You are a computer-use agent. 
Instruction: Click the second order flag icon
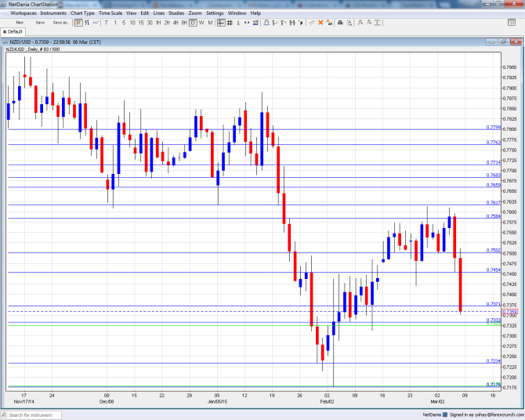pyautogui.click(x=283, y=23)
